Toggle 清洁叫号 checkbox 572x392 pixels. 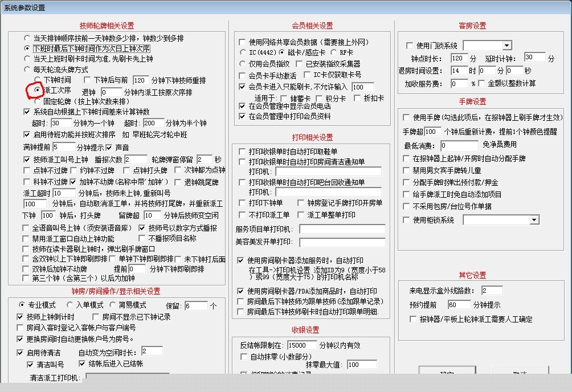[30, 365]
